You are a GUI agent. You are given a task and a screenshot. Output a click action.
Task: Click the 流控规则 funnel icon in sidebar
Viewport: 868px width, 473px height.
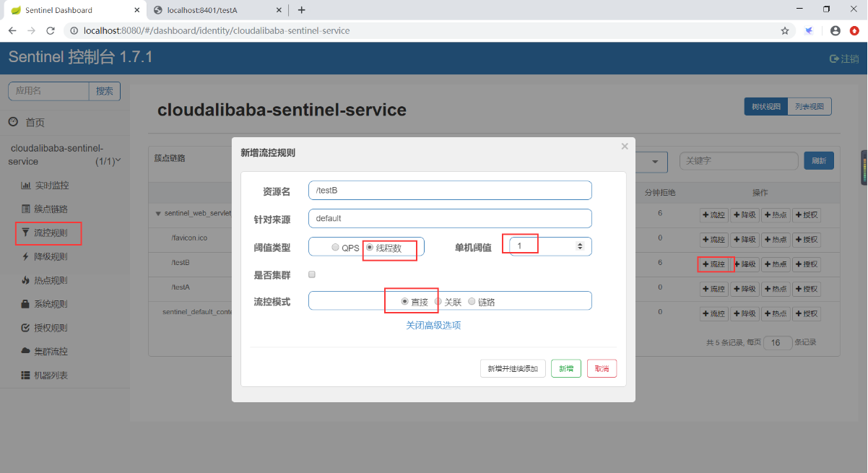coord(26,233)
